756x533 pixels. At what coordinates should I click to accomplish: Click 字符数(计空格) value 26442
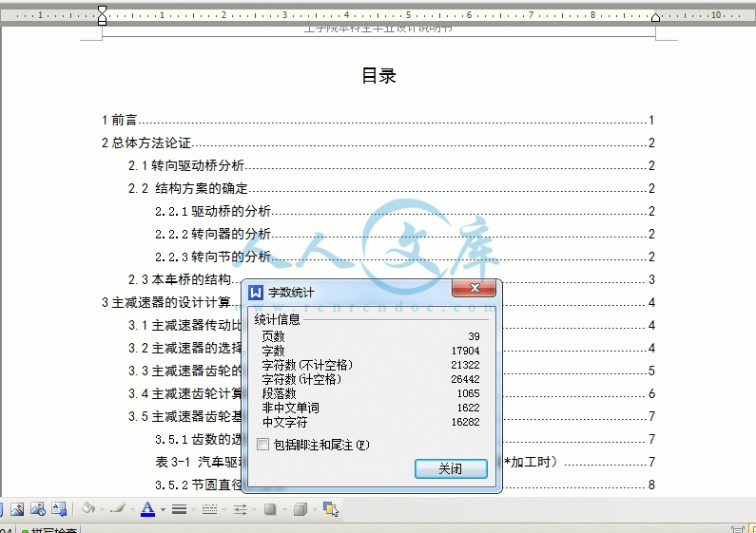[x=466, y=379]
